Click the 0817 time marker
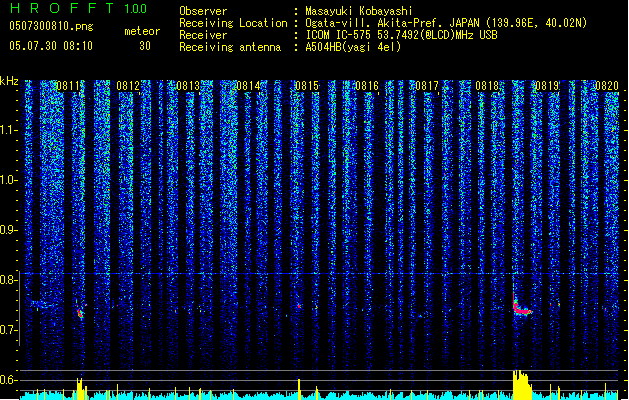Image resolution: width=629 pixels, height=400 pixels. [427, 86]
